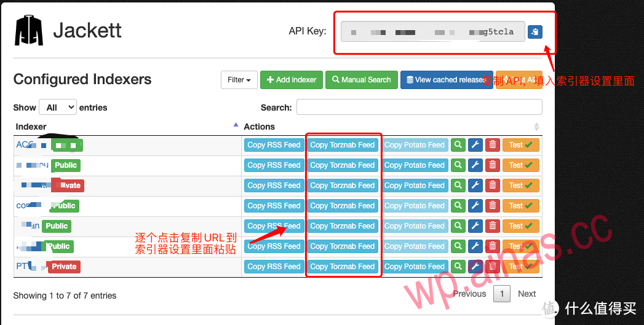Focus the indexer Search input field
This screenshot has height=325, width=644.
[419, 107]
